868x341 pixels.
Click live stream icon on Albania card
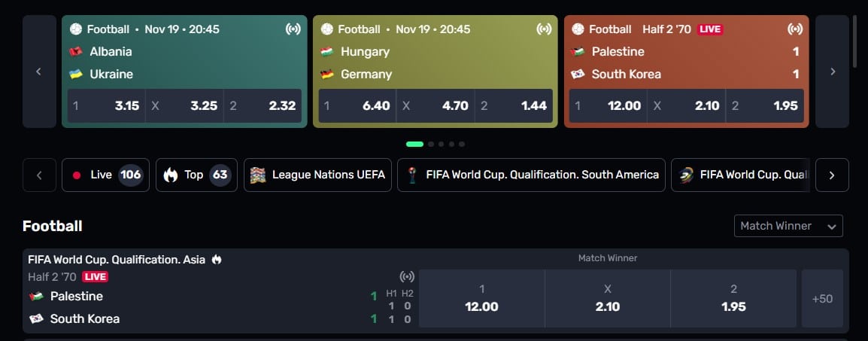point(293,29)
